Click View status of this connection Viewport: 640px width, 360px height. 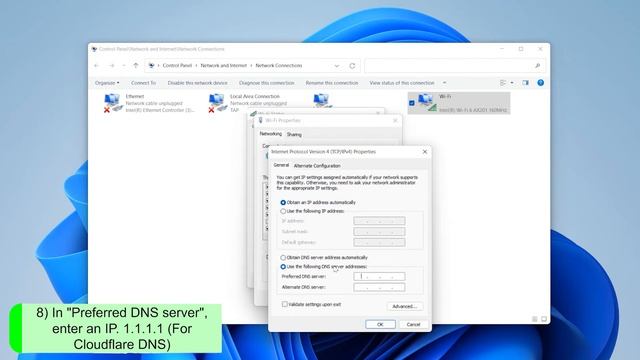[402, 83]
